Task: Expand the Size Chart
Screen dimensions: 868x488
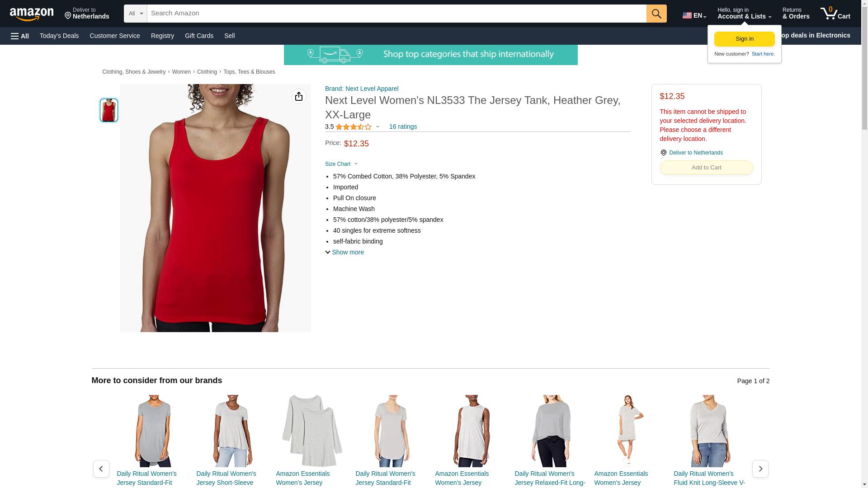Action: click(341, 164)
